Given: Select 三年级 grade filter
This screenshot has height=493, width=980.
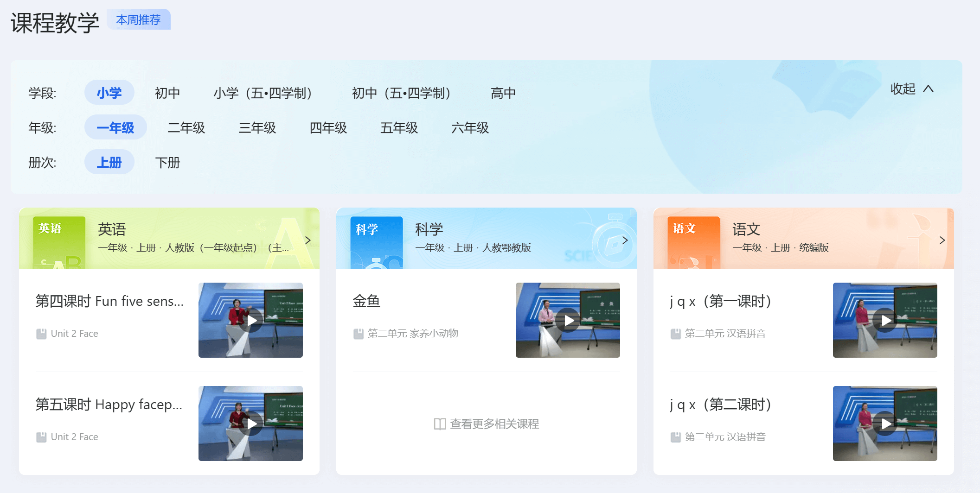Looking at the screenshot, I should click(x=257, y=128).
